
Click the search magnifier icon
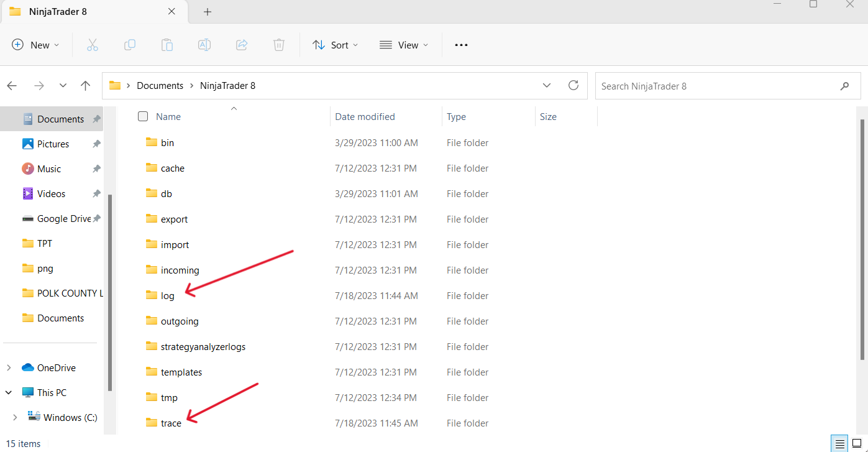point(845,86)
